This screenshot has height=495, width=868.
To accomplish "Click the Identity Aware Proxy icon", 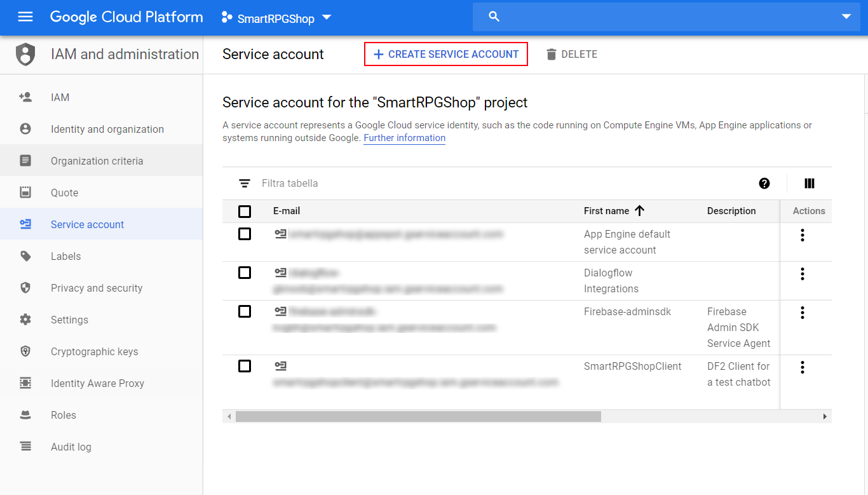I will [x=25, y=383].
